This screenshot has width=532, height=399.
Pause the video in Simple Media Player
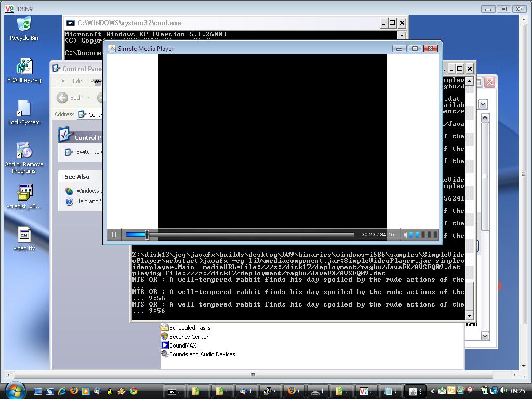114,235
